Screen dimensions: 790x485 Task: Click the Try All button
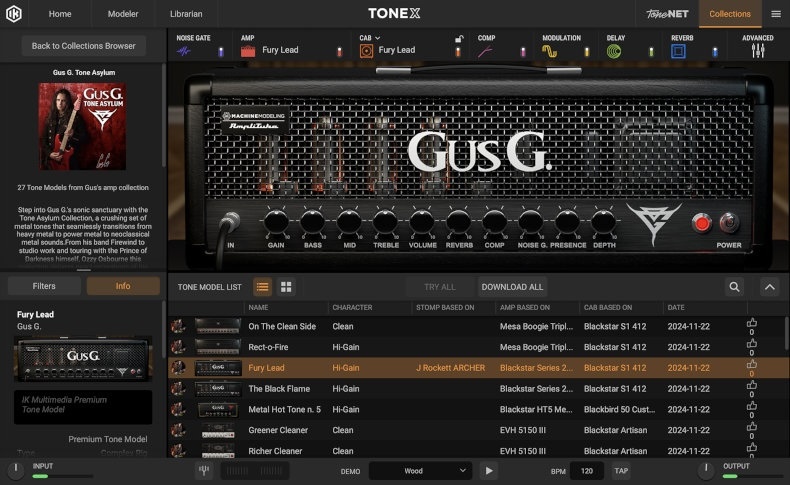439,287
